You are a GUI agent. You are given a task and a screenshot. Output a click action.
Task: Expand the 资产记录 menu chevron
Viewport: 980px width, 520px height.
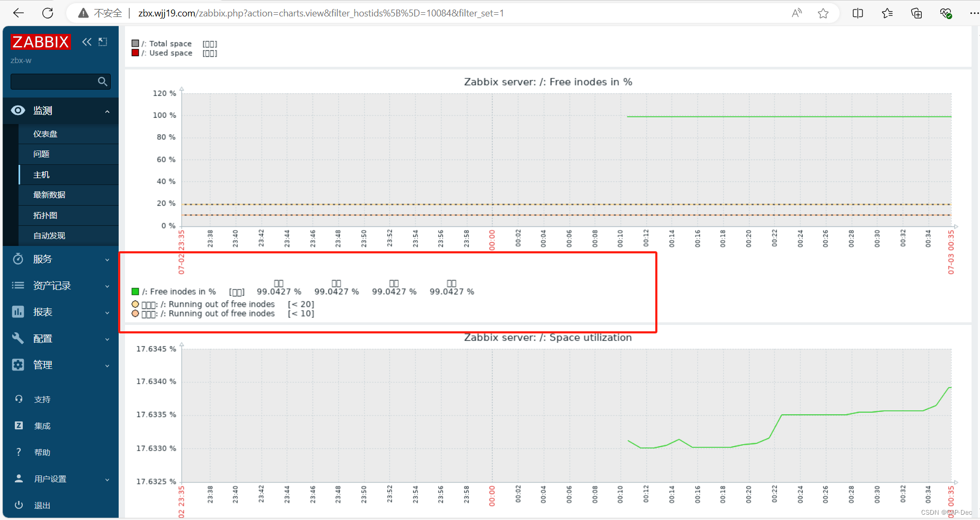point(108,286)
